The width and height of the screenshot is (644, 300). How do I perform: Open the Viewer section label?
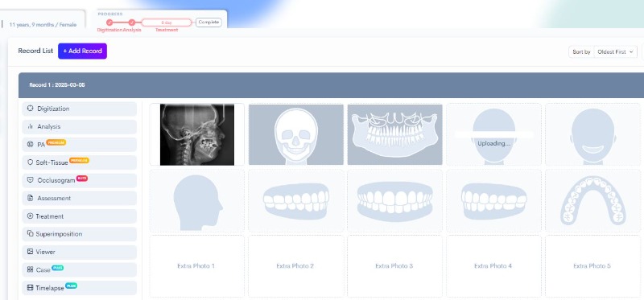click(x=46, y=252)
